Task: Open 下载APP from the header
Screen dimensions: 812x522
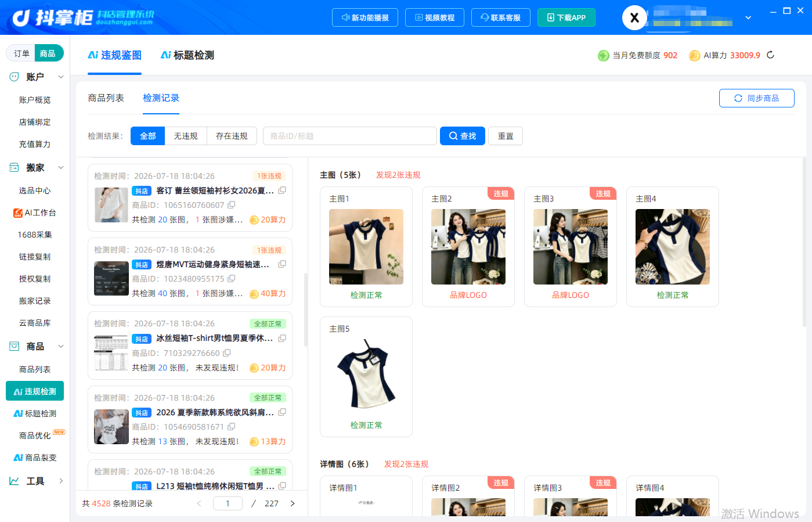Action: click(566, 17)
